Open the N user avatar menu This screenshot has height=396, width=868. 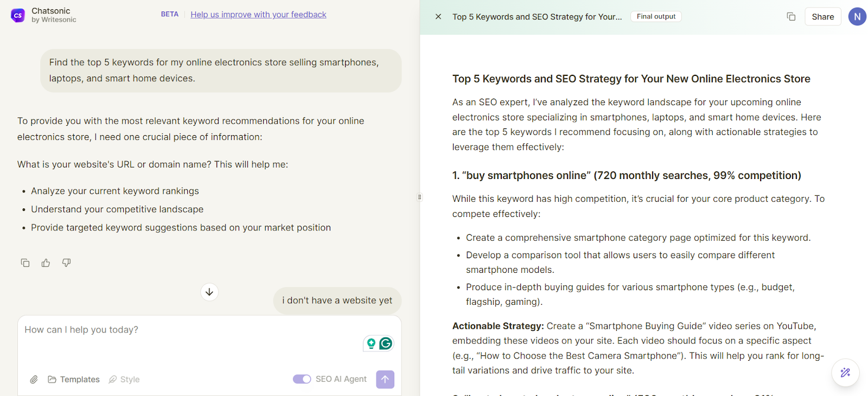point(857,17)
